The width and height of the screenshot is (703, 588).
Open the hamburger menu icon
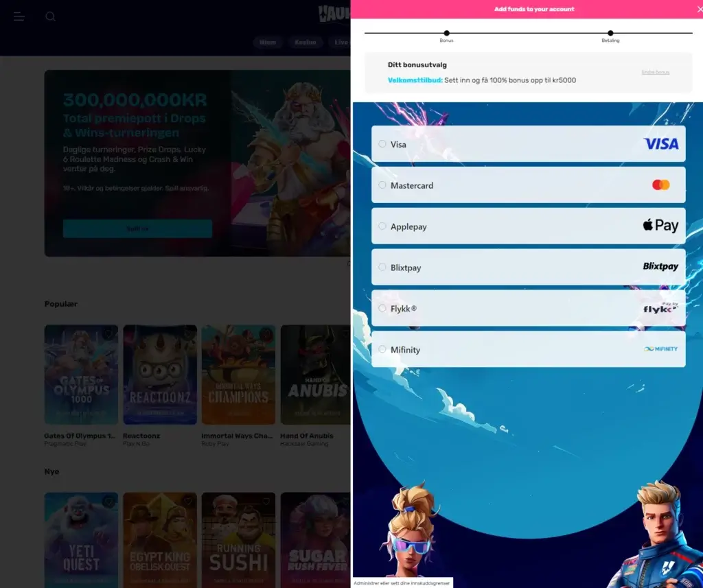click(19, 16)
